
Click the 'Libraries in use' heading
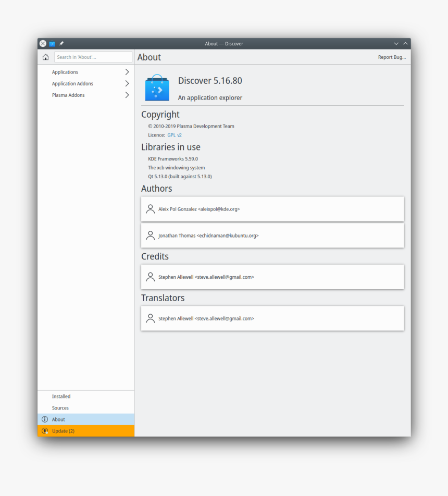[x=171, y=147]
